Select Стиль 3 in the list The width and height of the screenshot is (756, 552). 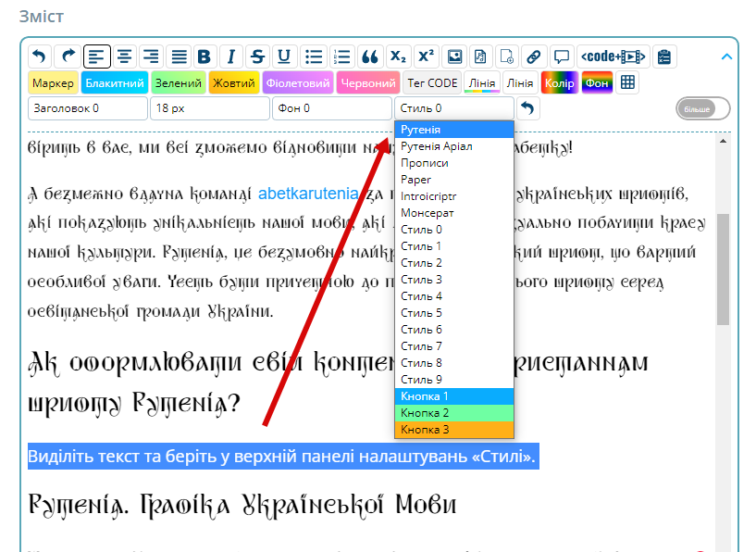click(454, 280)
